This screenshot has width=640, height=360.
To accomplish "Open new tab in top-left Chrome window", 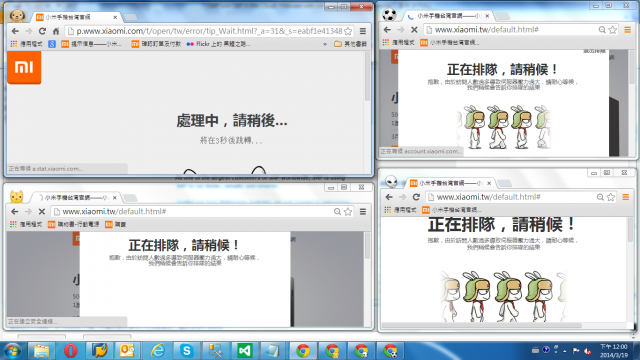I will tap(130, 17).
